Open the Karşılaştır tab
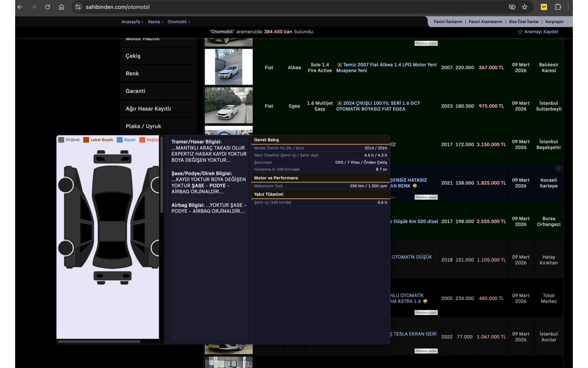588x368 pixels. pyautogui.click(x=554, y=22)
